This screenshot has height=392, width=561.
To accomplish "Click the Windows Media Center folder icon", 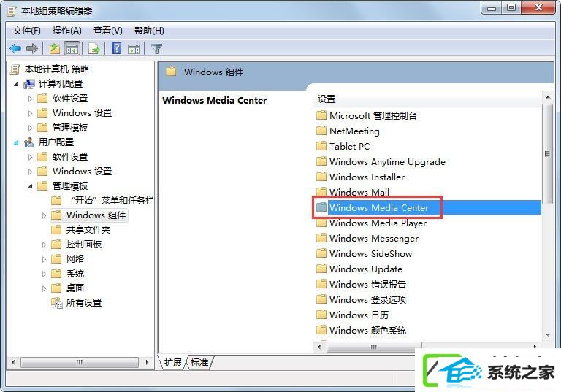I will tap(321, 207).
